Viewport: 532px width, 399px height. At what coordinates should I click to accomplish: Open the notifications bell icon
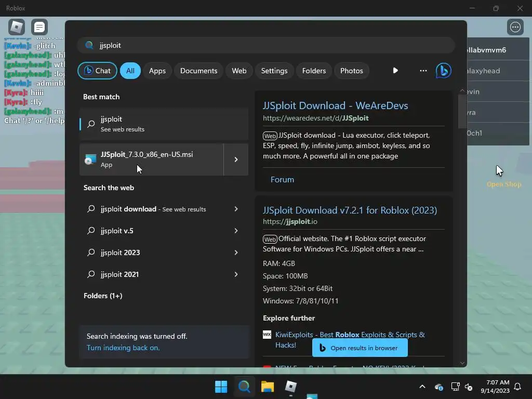518,387
